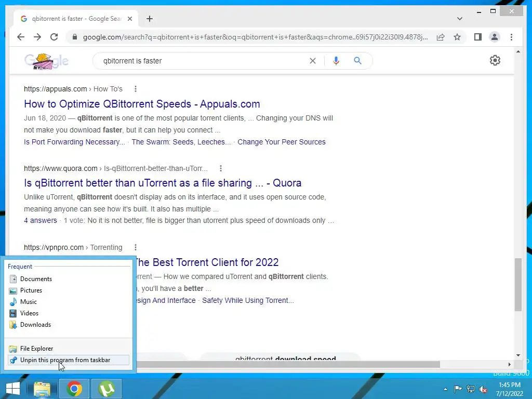The width and height of the screenshot is (532, 399).
Task: Close the 'qbitorrent is faster' tab
Action: pos(129,19)
